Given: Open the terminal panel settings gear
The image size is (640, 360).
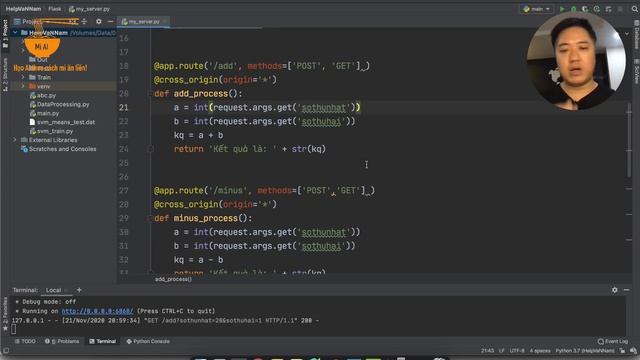Looking at the screenshot, I should [x=614, y=290].
